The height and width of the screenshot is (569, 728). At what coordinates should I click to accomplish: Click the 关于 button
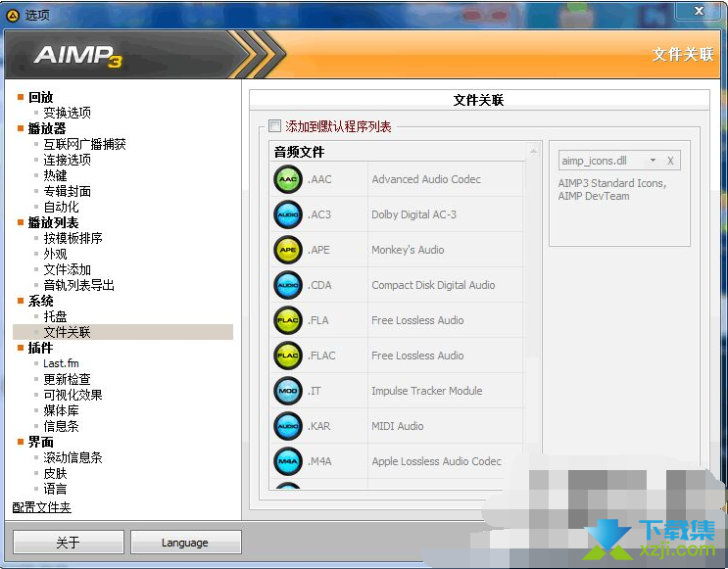pos(69,543)
